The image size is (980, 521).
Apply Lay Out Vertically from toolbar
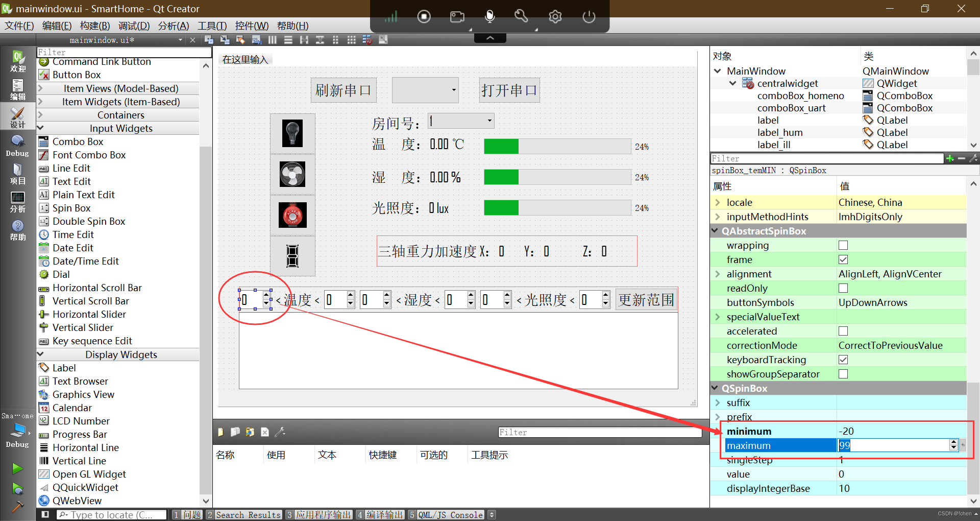(288, 40)
